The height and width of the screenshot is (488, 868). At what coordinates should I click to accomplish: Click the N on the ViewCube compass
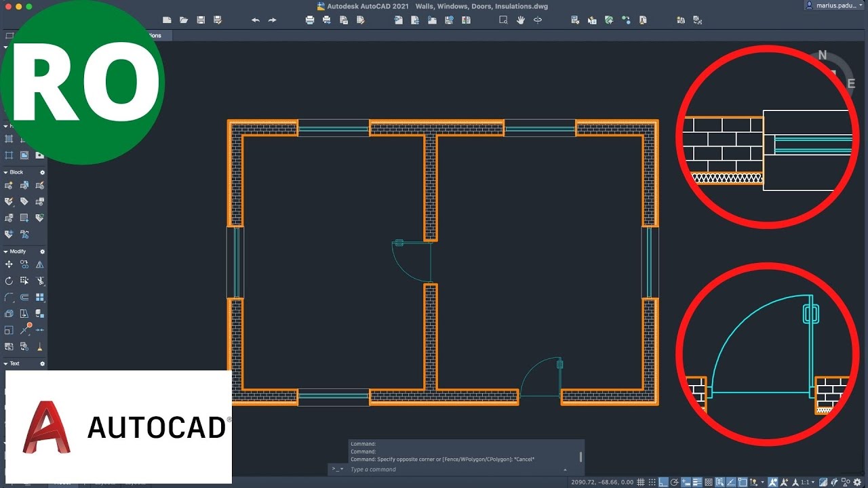click(823, 55)
